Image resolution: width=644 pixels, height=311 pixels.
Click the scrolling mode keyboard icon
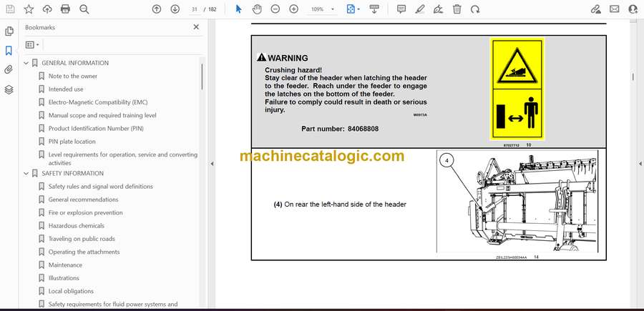point(374,9)
